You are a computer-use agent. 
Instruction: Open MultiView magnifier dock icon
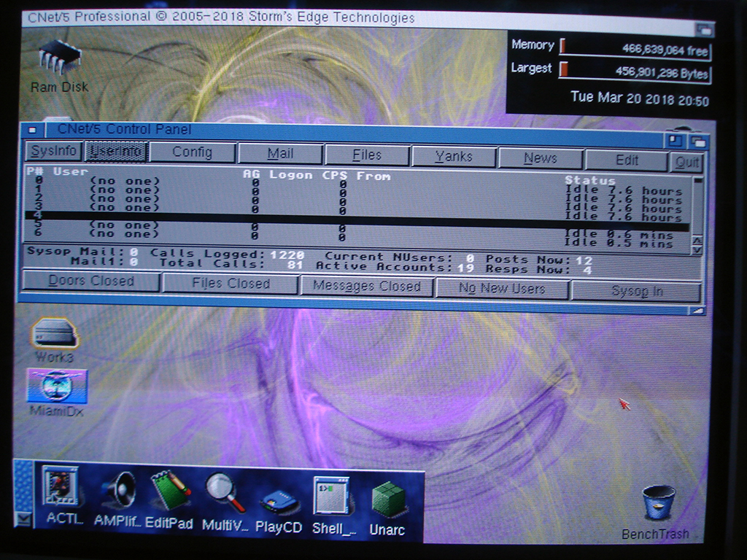coord(225,502)
